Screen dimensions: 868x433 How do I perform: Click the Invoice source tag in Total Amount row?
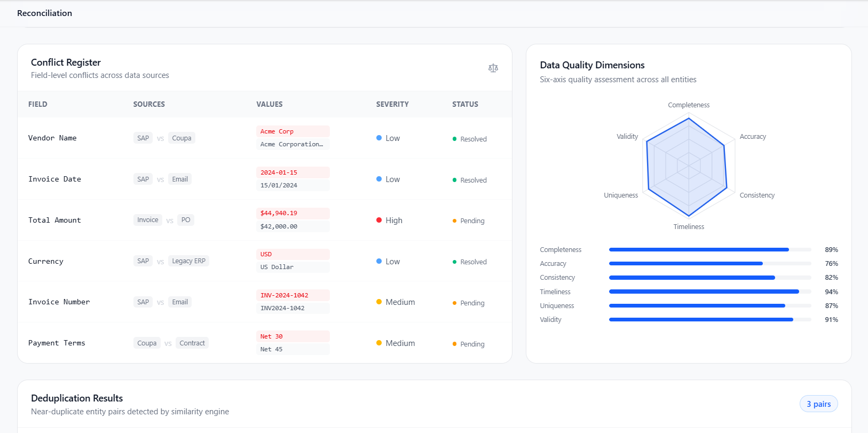(x=148, y=220)
